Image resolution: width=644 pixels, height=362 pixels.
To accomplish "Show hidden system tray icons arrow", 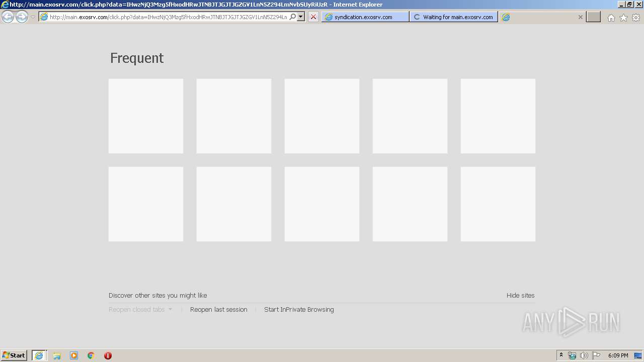I will 561,355.
